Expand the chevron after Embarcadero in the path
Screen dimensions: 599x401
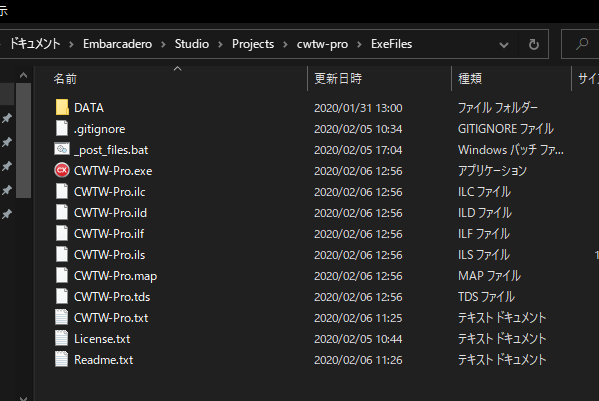(164, 44)
